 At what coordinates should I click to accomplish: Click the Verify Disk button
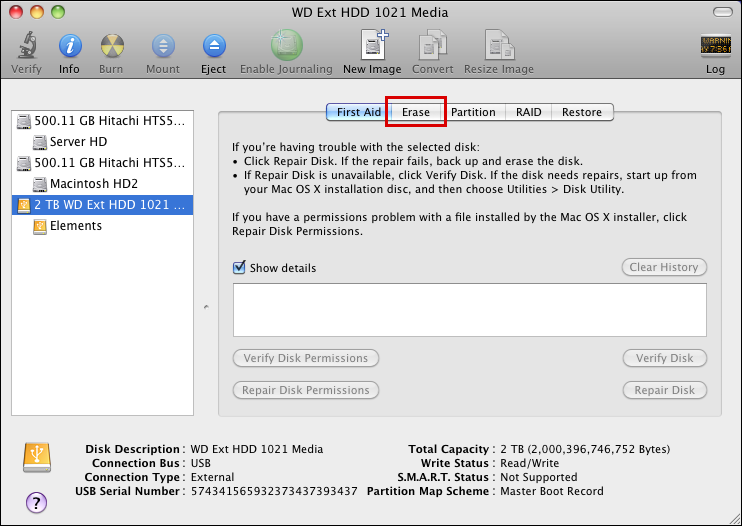pos(664,358)
